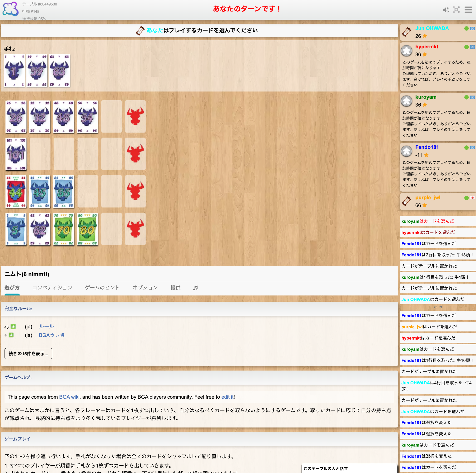Open the hamburger main menu
476x473 pixels.
(x=468, y=10)
